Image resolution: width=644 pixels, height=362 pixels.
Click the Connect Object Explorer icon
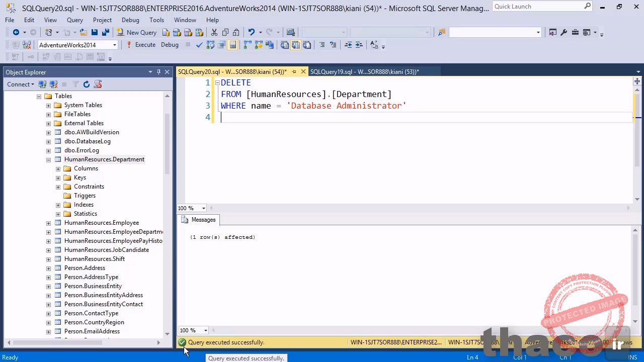(x=42, y=84)
